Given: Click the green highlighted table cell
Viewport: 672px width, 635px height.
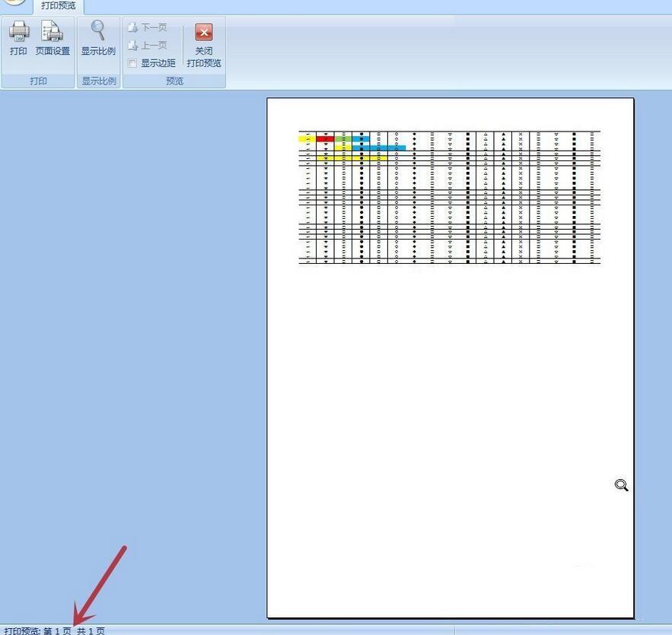Looking at the screenshot, I should pyautogui.click(x=343, y=138).
